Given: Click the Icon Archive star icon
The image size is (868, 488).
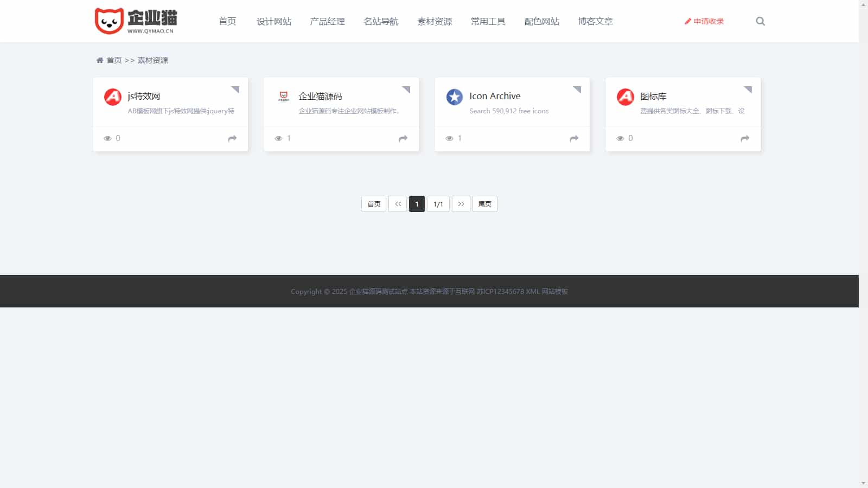Looking at the screenshot, I should (454, 97).
